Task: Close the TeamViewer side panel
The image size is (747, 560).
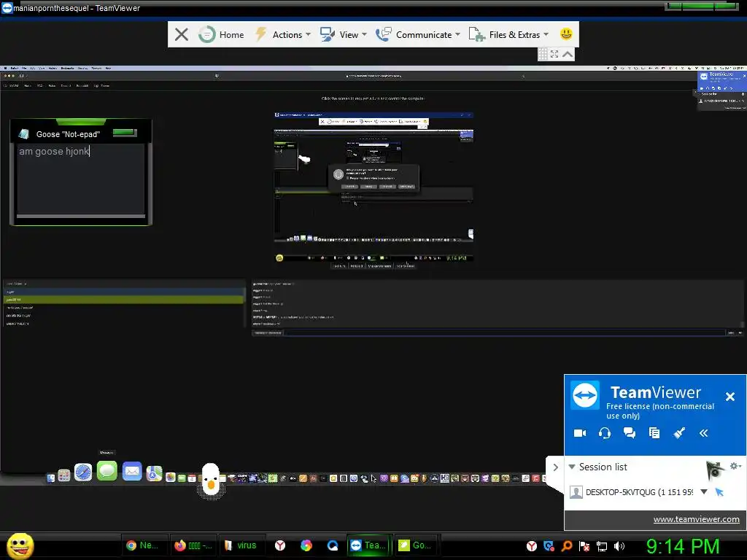Action: pos(729,396)
